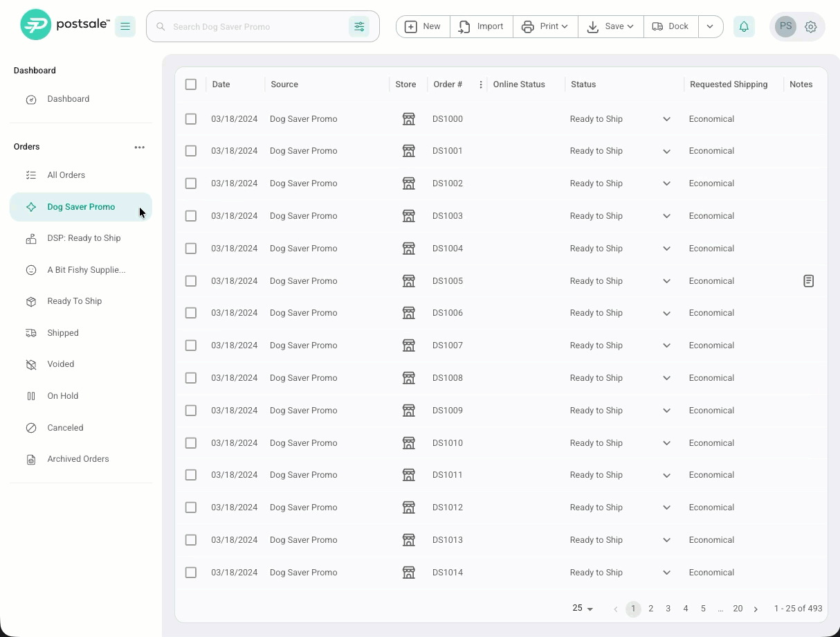The image size is (840, 637).
Task: Sort by Requested Shipping column header
Action: coord(729,84)
